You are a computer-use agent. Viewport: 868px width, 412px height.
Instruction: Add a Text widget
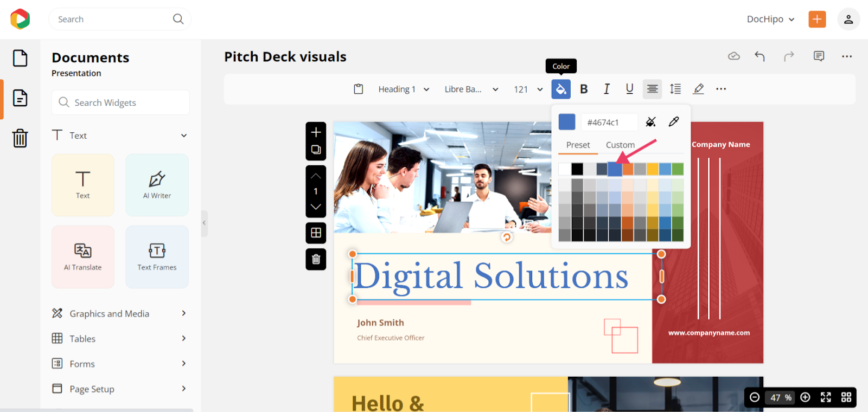[83, 185]
